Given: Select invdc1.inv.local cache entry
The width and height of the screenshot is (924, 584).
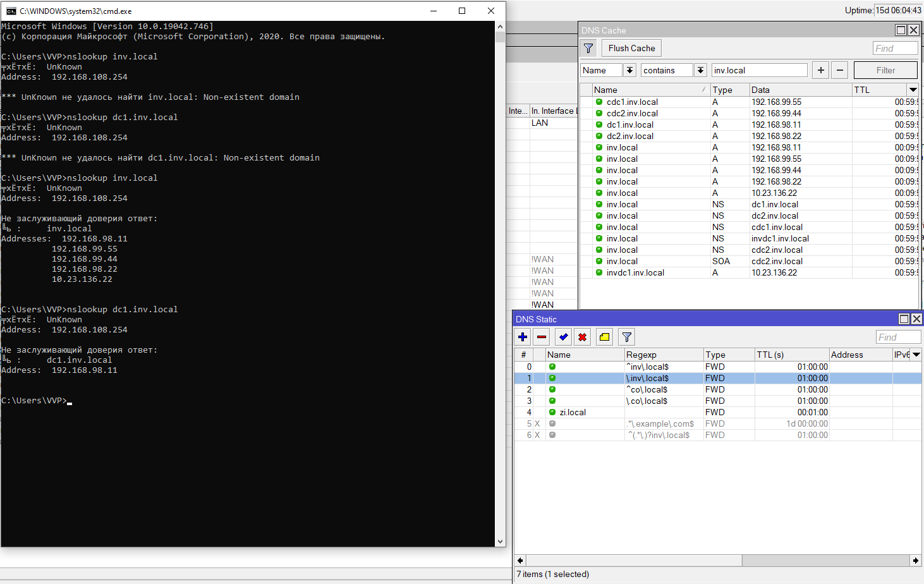Looking at the screenshot, I should (749, 272).
